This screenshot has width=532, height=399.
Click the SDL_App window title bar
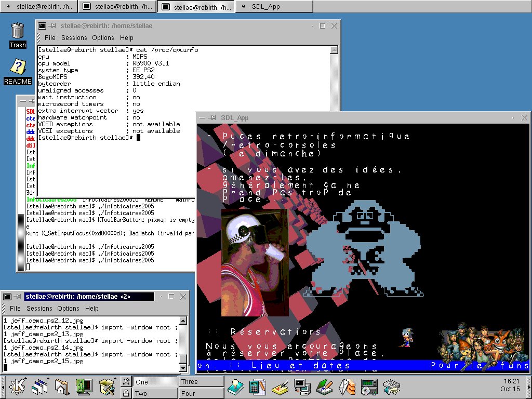pyautogui.click(x=363, y=118)
